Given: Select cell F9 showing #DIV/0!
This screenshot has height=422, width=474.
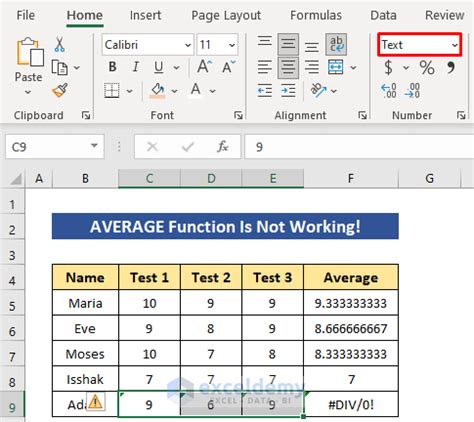Looking at the screenshot, I should coord(351,404).
